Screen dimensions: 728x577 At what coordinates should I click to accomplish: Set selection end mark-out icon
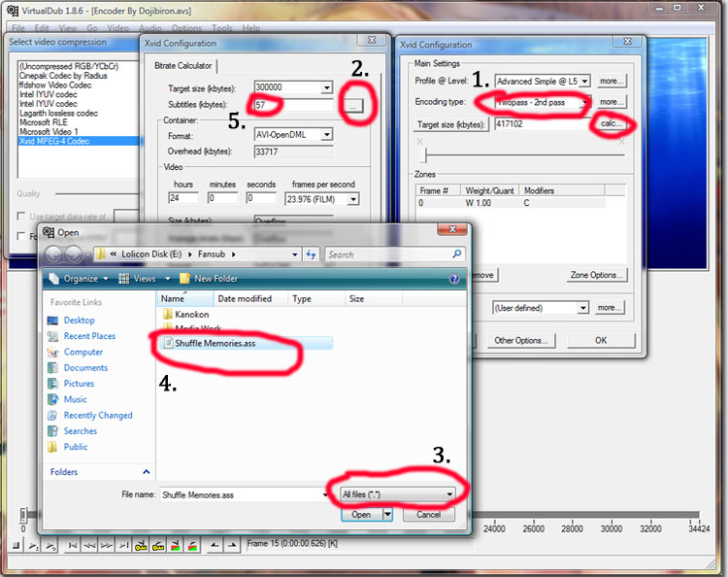point(232,545)
